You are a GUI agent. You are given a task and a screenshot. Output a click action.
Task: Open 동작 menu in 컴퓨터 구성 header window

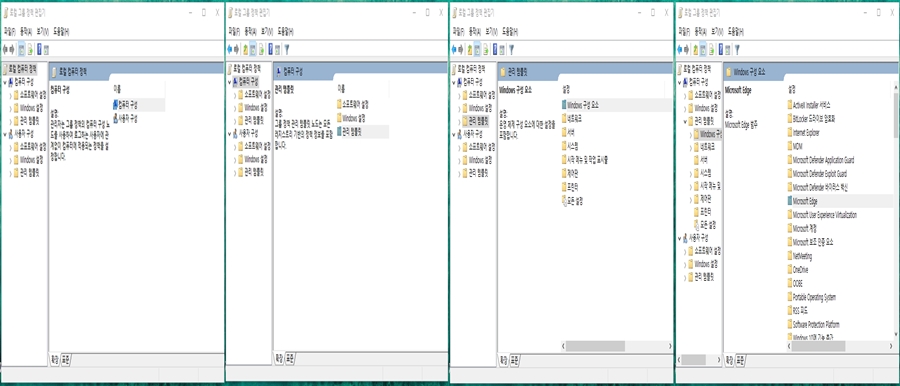250,31
